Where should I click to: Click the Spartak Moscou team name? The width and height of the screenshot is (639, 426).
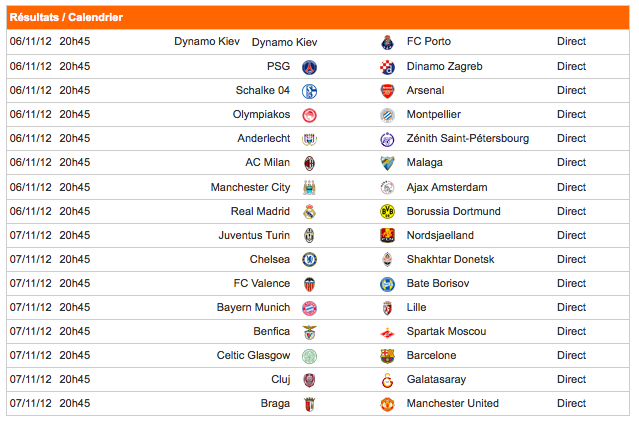[x=446, y=331]
